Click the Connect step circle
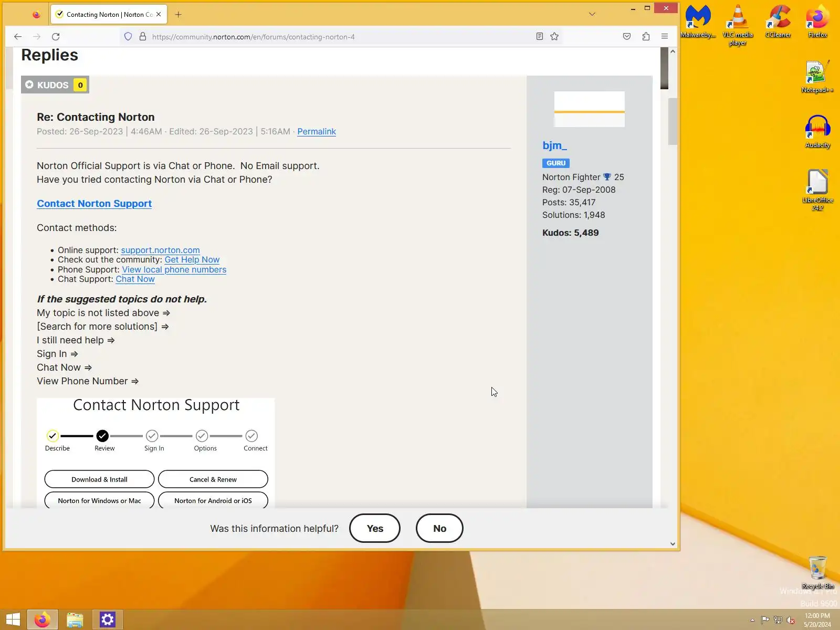 click(x=252, y=436)
